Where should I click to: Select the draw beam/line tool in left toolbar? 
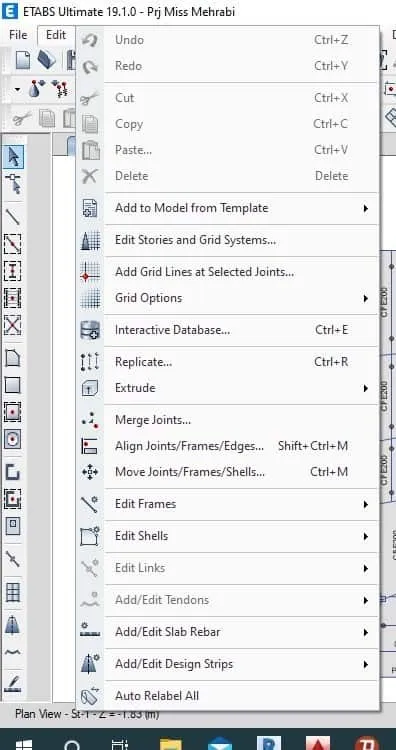coord(12,216)
